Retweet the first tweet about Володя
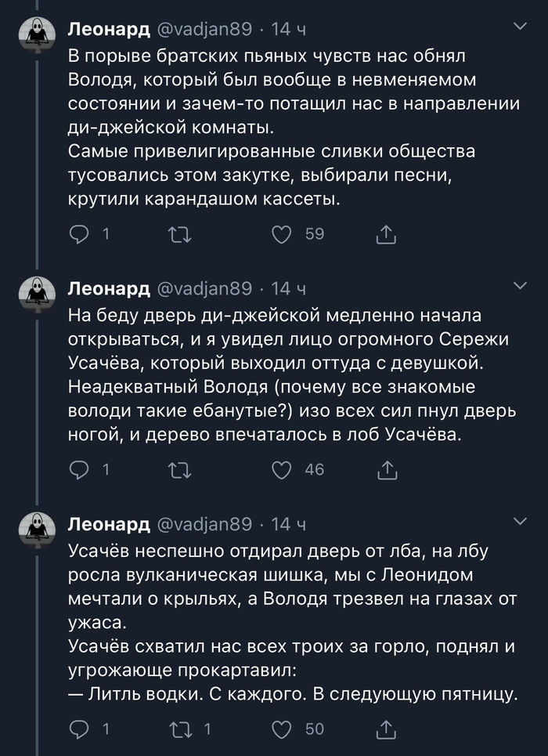 pyautogui.click(x=181, y=233)
